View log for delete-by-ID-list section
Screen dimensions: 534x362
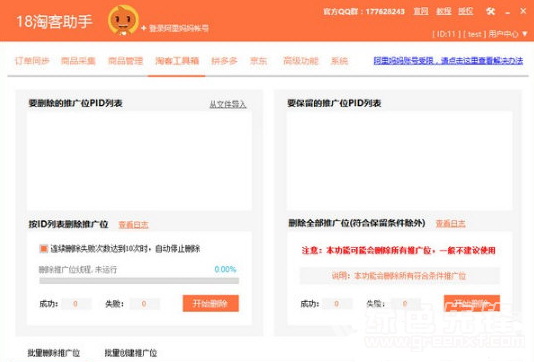point(133,224)
